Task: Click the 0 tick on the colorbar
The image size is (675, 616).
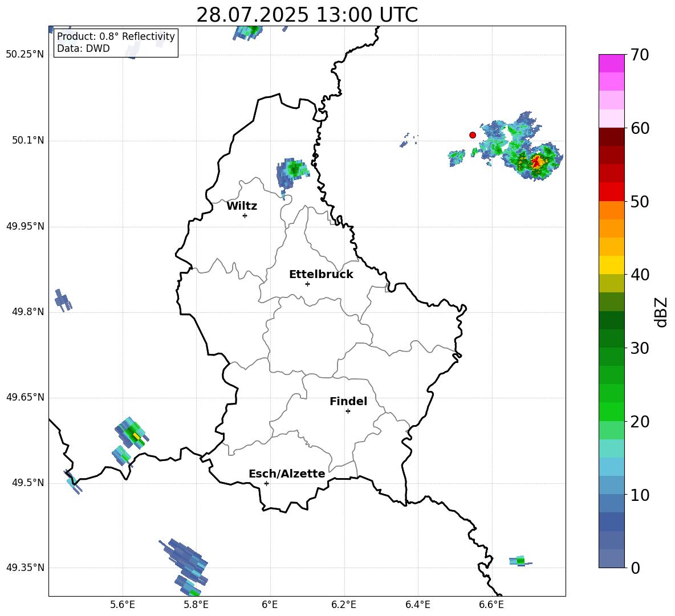Action: point(635,568)
